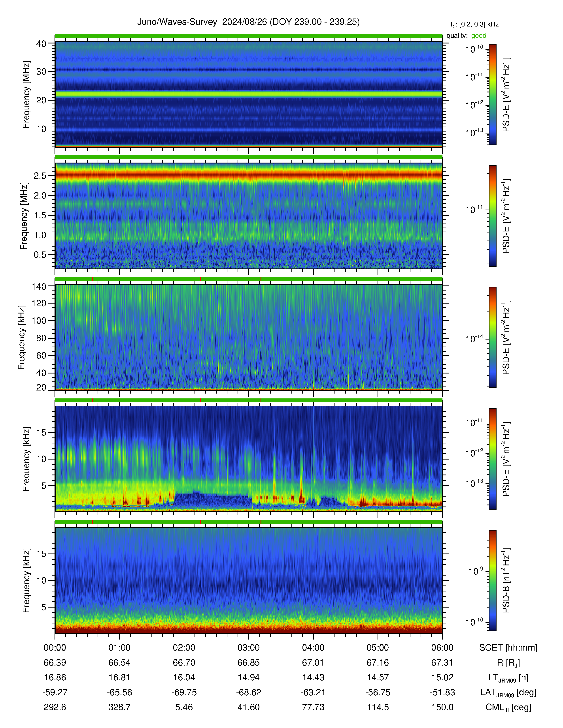Click the CML III [deg] row label
Image resolution: width=563 pixels, height=728 pixels.
pyautogui.click(x=508, y=708)
